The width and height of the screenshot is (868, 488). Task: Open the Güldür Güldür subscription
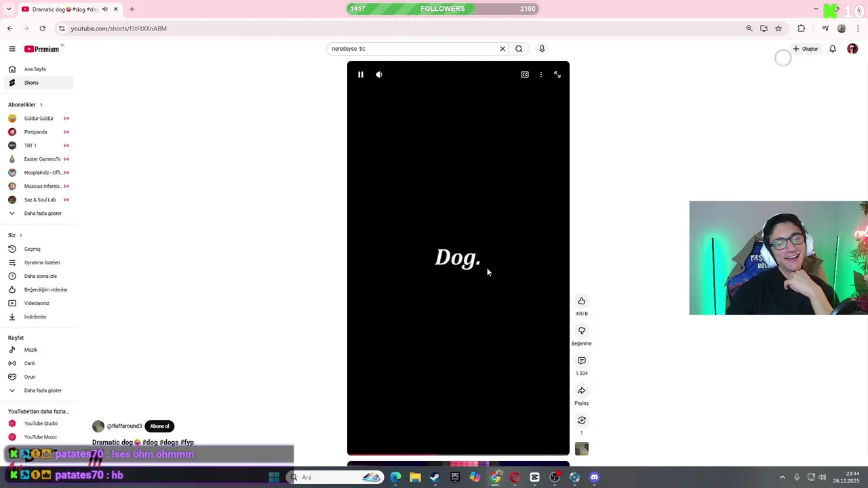click(39, 119)
